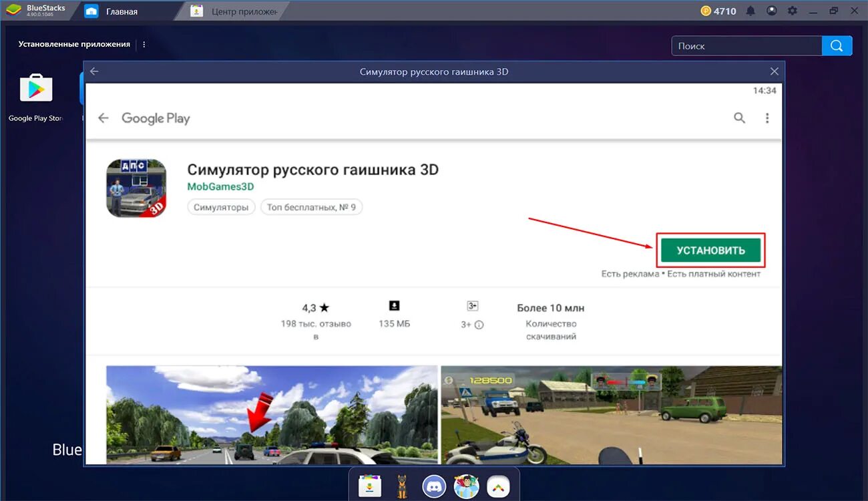Click into the Поиск search field
The height and width of the screenshot is (501, 868).
746,46
